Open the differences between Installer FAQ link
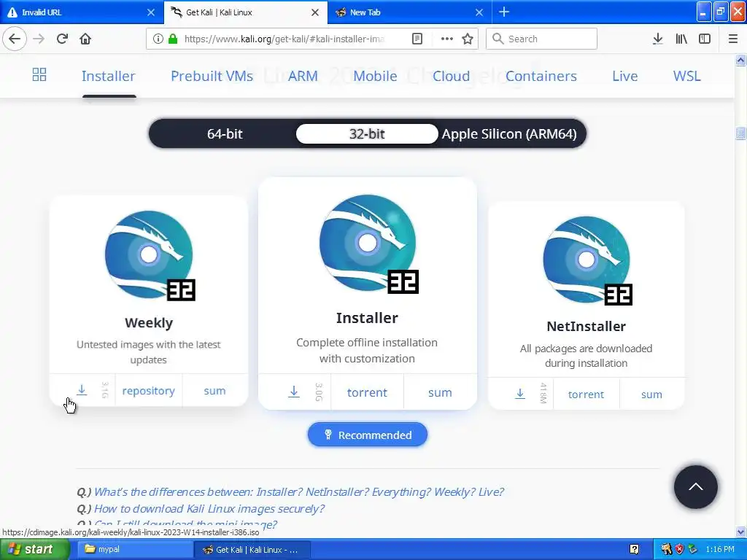Viewport: 747px width, 560px height. 298,491
